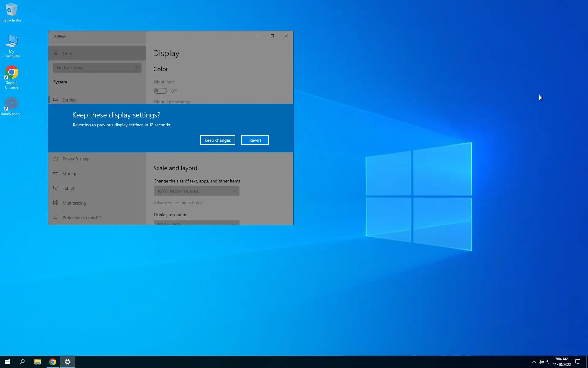Click Projecting to this PC icon
The width and height of the screenshot is (588, 368).
click(56, 217)
